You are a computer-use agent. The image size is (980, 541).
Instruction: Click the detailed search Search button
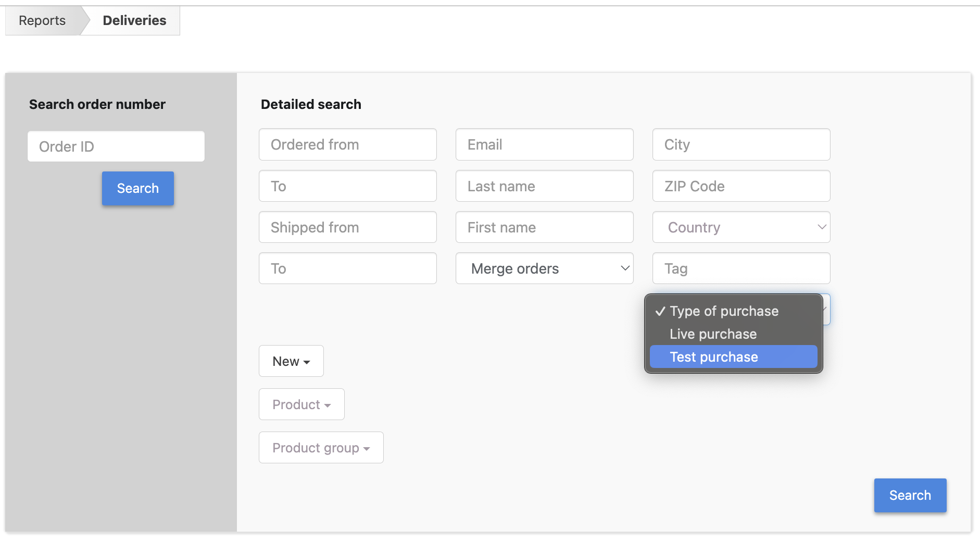pos(910,495)
